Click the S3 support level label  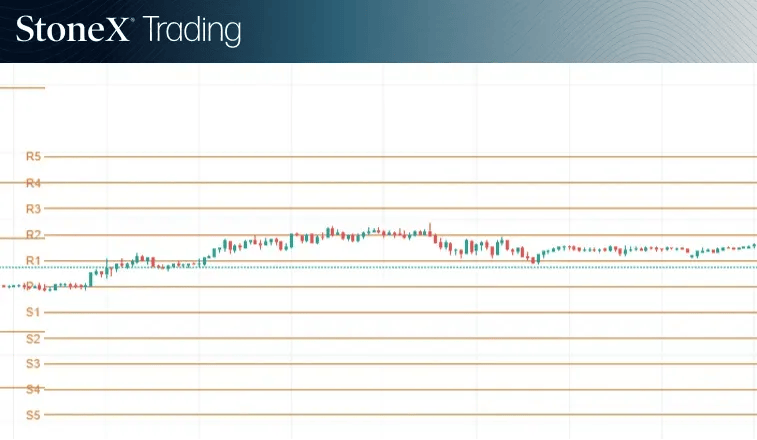33,364
